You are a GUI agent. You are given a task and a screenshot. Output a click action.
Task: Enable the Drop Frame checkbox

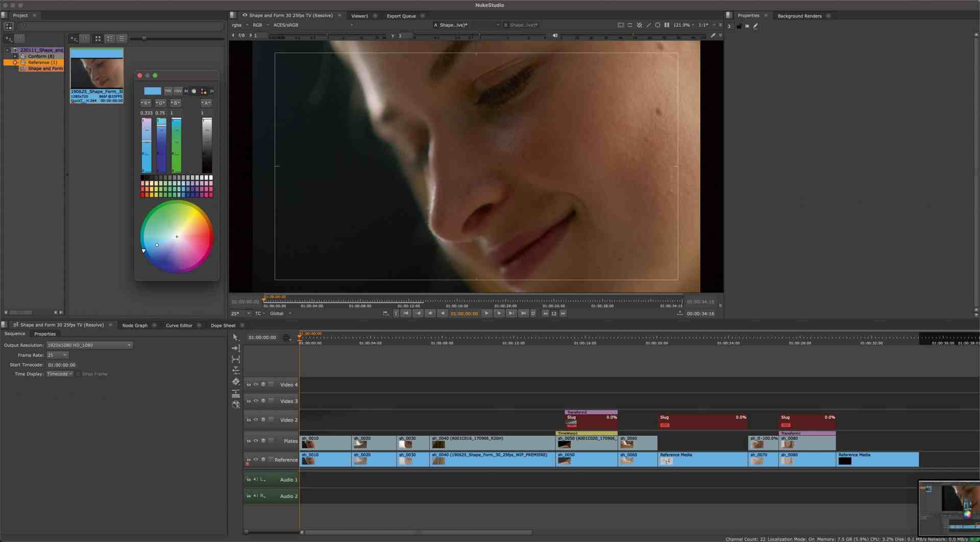click(x=78, y=373)
